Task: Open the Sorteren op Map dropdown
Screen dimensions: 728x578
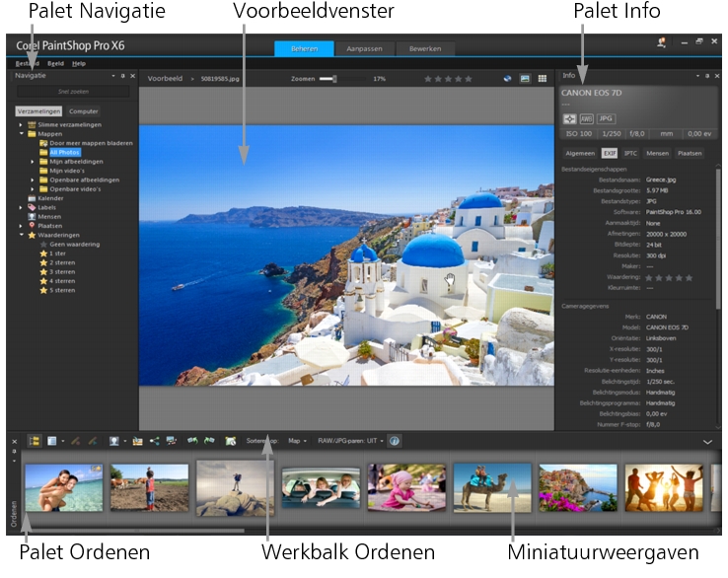Action: point(297,441)
